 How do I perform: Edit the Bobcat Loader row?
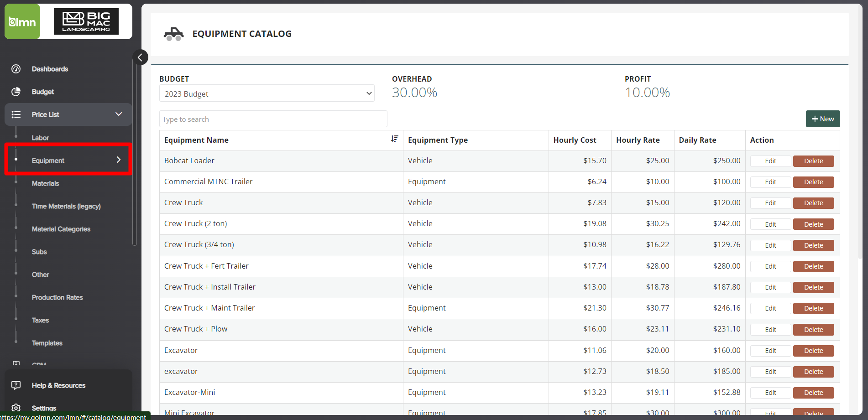[x=770, y=161]
